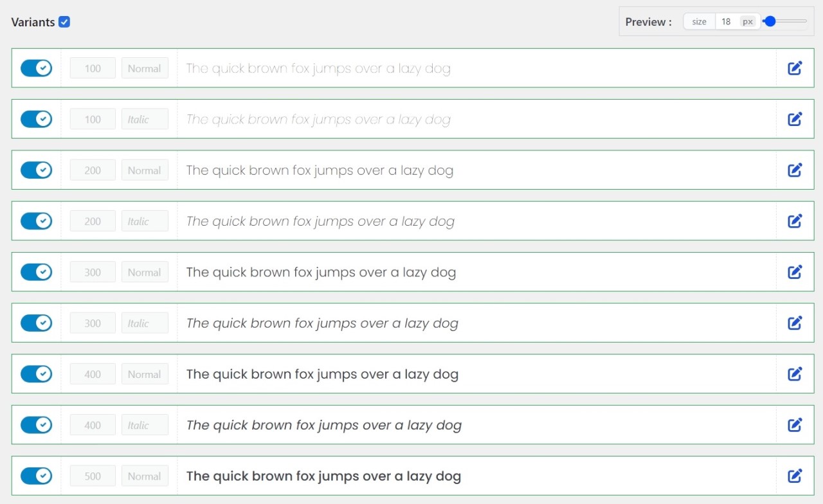This screenshot has height=504, width=823.
Task: Select the preview sentence on 400 Normal row
Action: pyautogui.click(x=322, y=373)
